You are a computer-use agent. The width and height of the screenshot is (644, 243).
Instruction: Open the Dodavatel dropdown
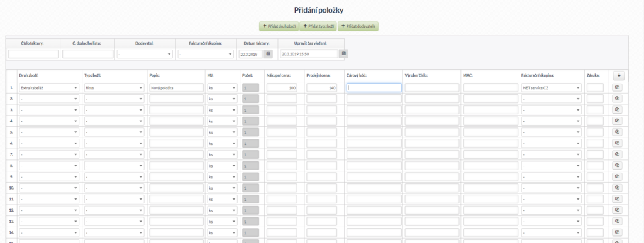pos(145,54)
